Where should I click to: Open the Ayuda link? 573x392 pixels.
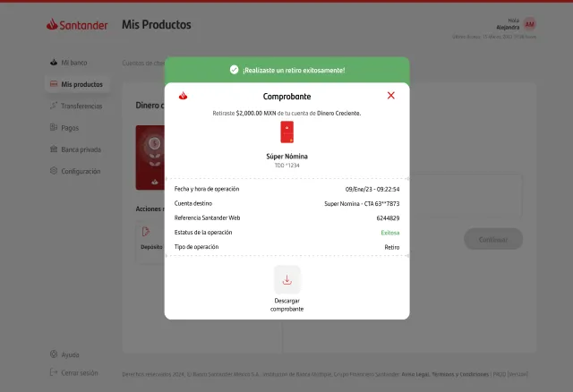coord(70,354)
